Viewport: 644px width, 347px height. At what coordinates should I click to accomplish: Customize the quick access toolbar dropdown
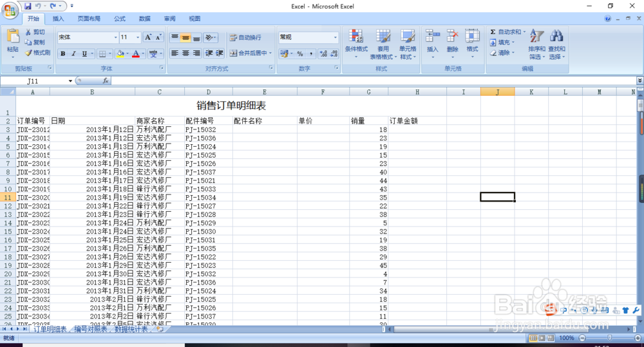[72, 6]
